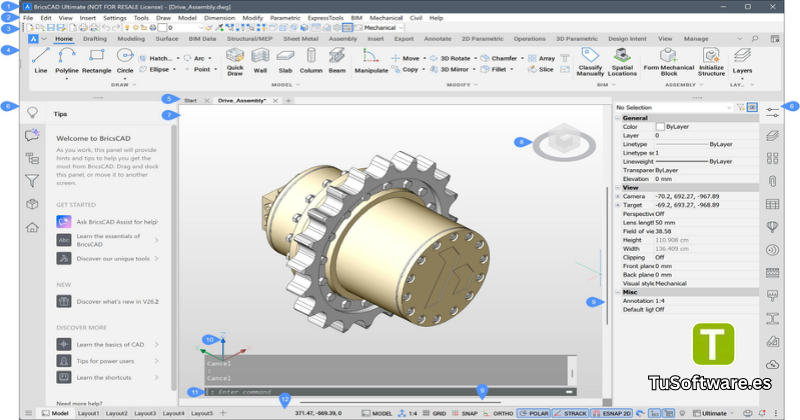Viewport: 800px width, 420px height.
Task: Click the Initialize Structure tool
Action: (711, 62)
